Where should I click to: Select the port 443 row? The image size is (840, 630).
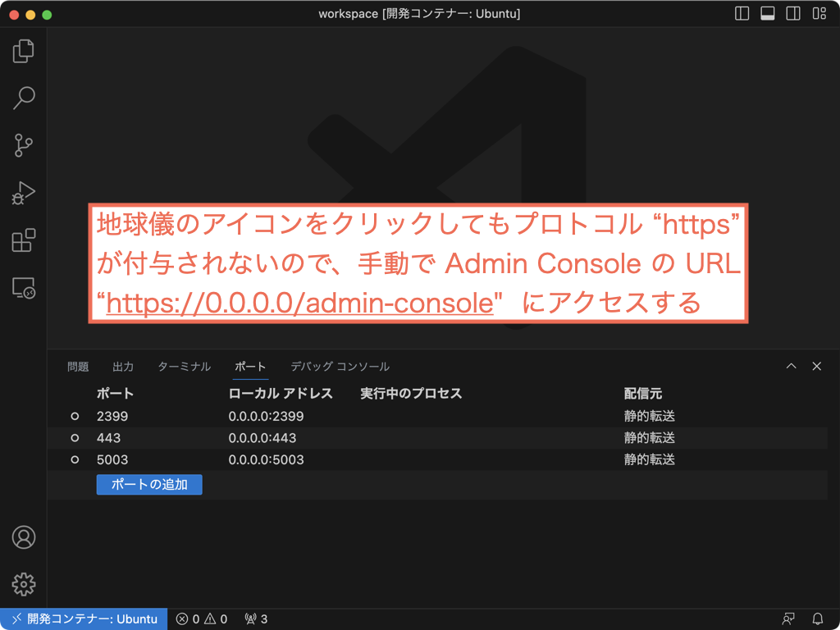(x=437, y=438)
